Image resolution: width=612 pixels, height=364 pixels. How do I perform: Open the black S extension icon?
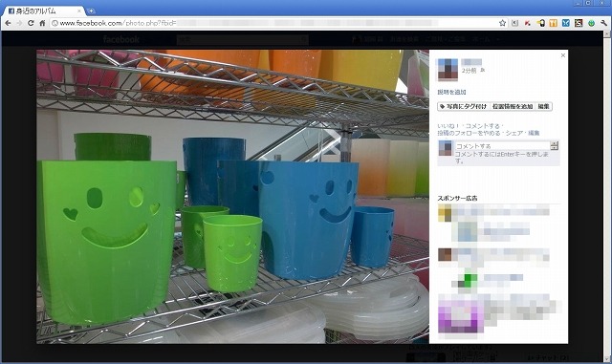[x=579, y=23]
